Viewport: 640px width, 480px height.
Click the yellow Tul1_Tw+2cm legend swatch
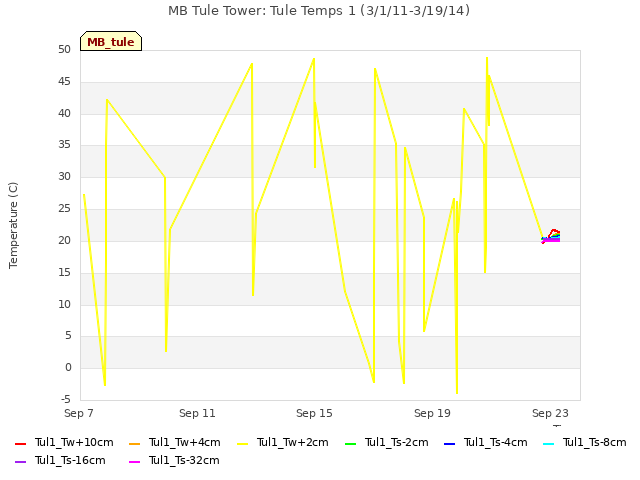click(242, 444)
